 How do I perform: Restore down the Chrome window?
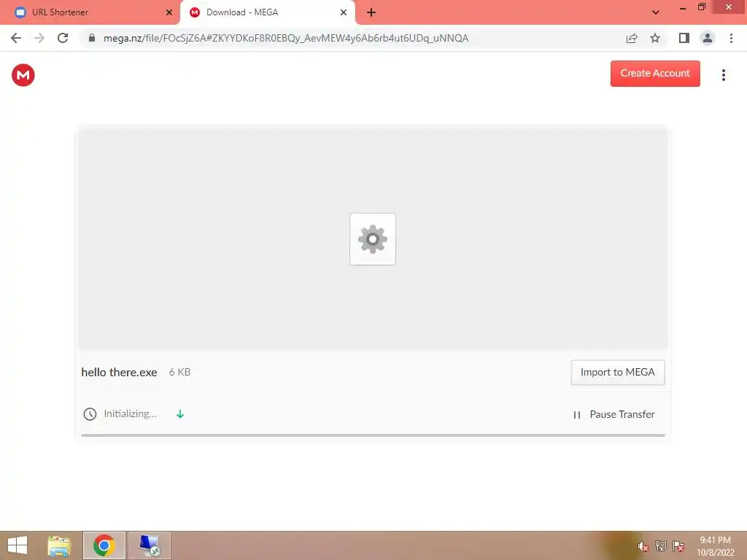pos(701,7)
